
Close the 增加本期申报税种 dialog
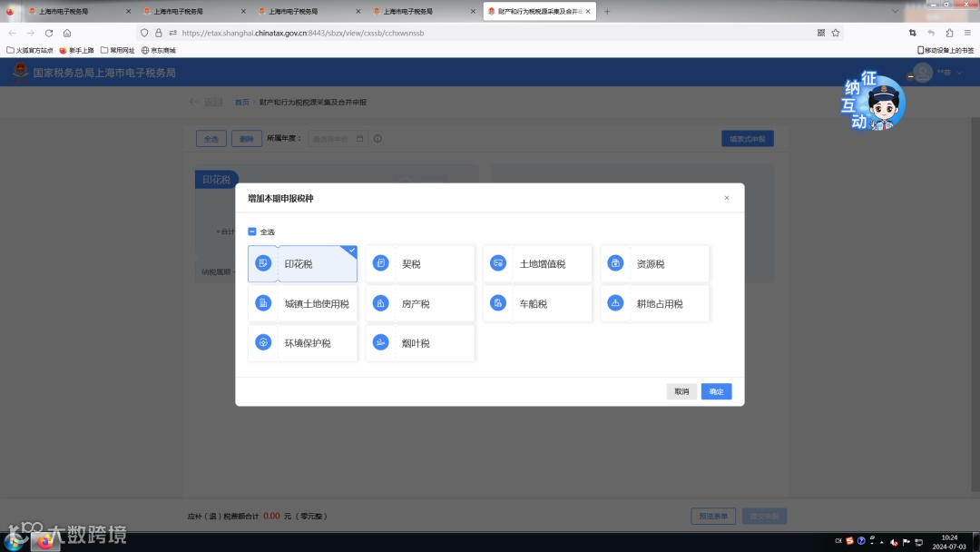pyautogui.click(x=726, y=198)
